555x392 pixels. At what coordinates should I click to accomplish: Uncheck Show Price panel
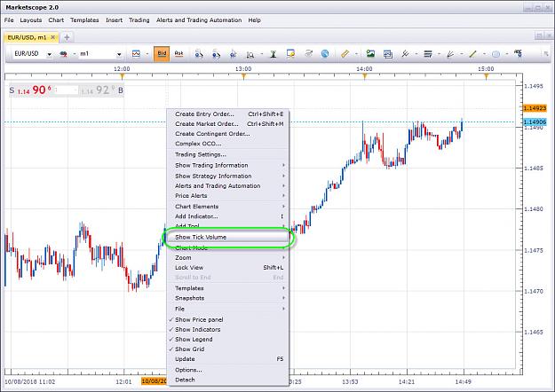pos(228,319)
